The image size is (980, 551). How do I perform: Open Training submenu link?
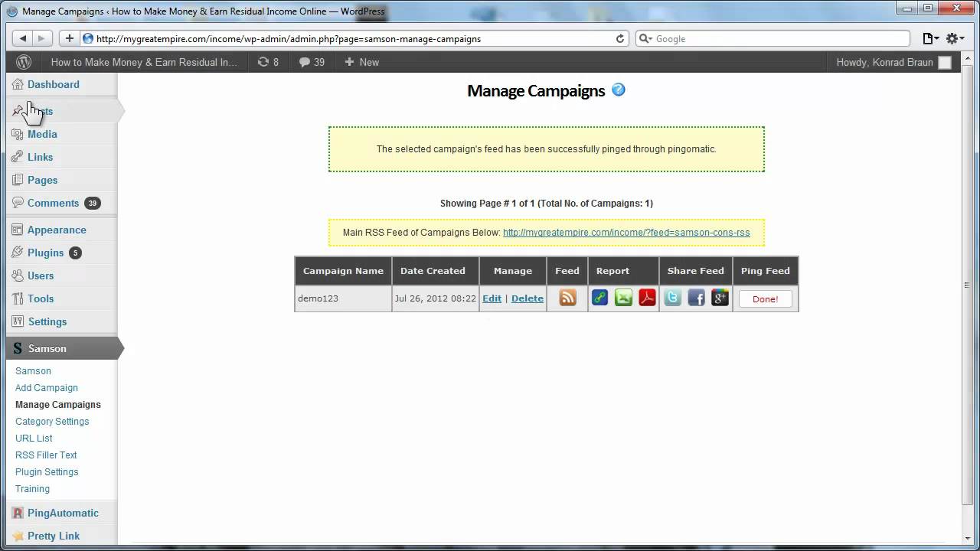pyautogui.click(x=32, y=489)
